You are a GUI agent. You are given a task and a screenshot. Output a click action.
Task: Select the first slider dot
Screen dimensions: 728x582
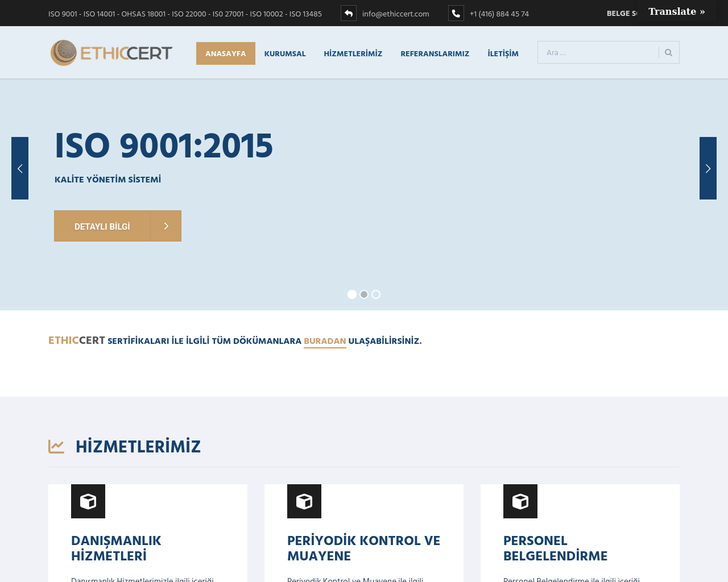click(x=352, y=294)
